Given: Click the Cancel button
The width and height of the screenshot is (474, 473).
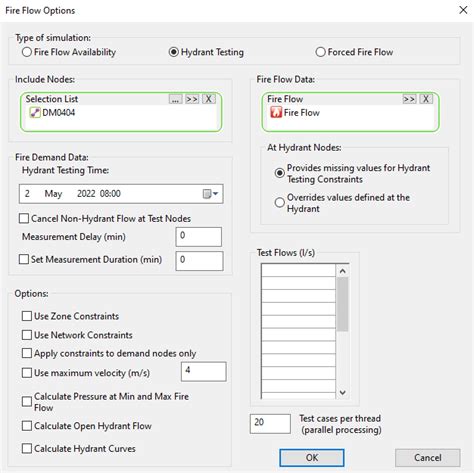Looking at the screenshot, I should (428, 458).
